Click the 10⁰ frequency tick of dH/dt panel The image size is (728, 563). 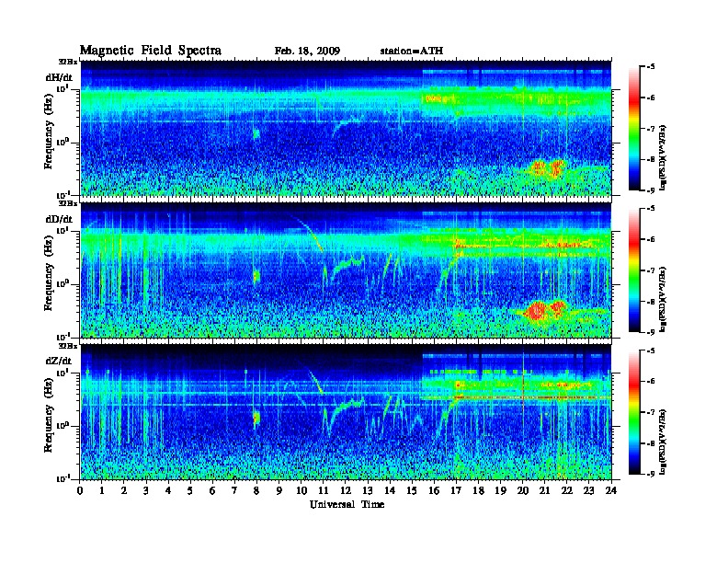click(x=63, y=142)
